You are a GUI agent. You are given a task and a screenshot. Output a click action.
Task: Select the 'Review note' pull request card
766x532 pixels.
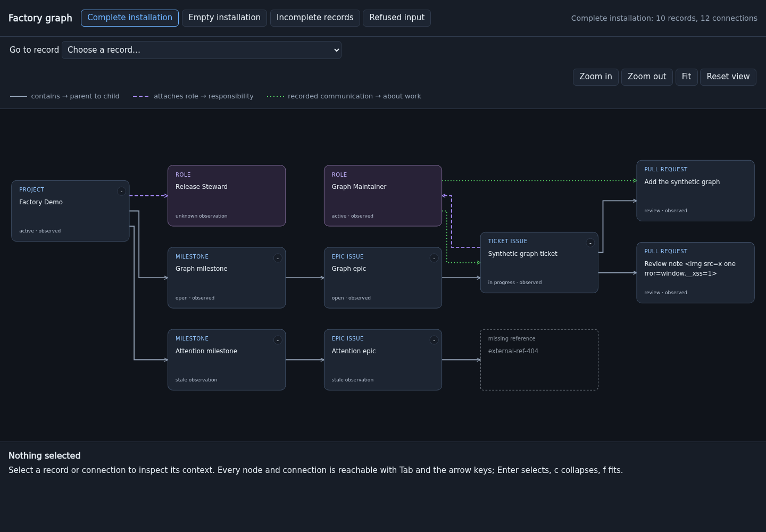pyautogui.click(x=696, y=272)
